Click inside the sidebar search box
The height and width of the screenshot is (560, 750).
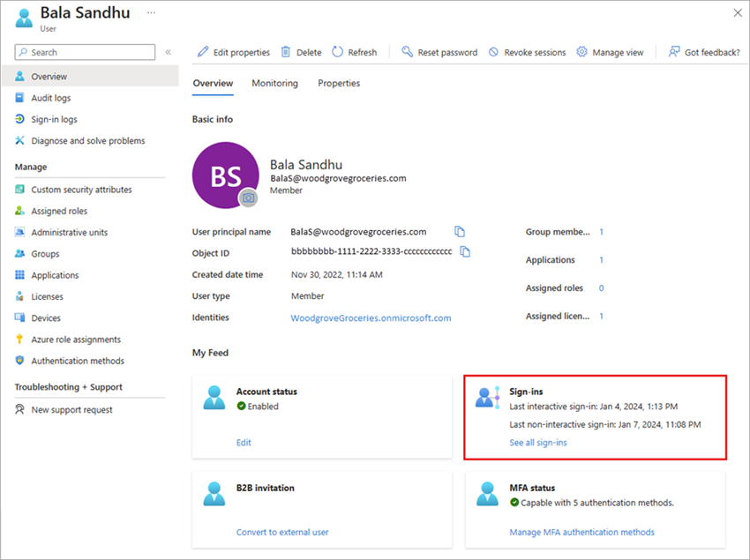85,52
